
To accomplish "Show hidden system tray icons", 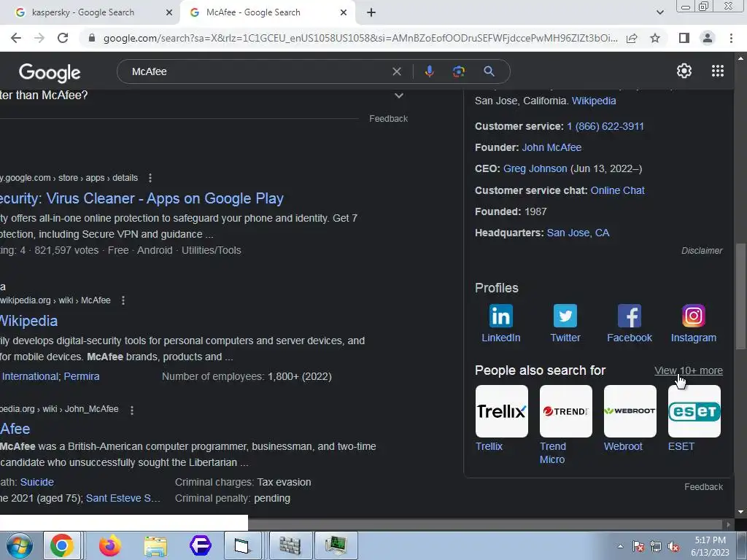I will click(620, 546).
